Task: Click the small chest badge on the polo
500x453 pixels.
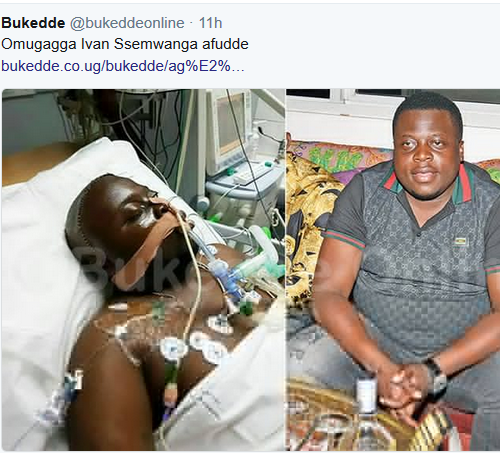Action: [461, 242]
